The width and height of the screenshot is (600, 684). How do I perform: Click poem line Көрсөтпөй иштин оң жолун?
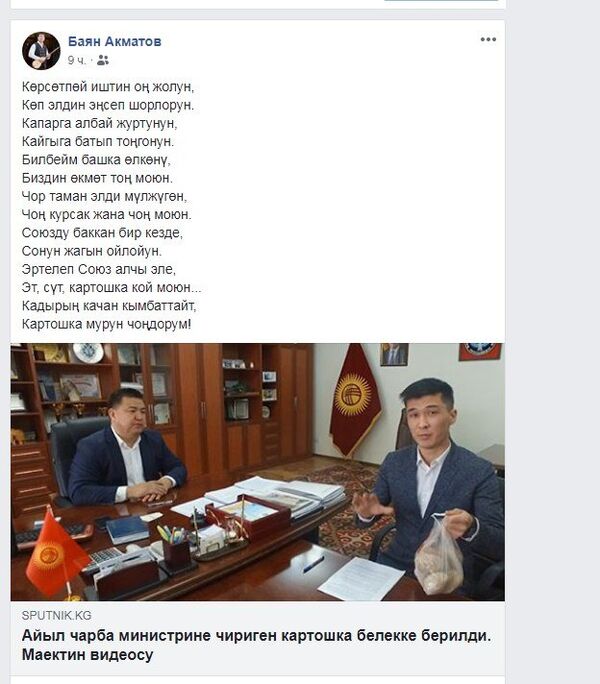pyautogui.click(x=108, y=87)
